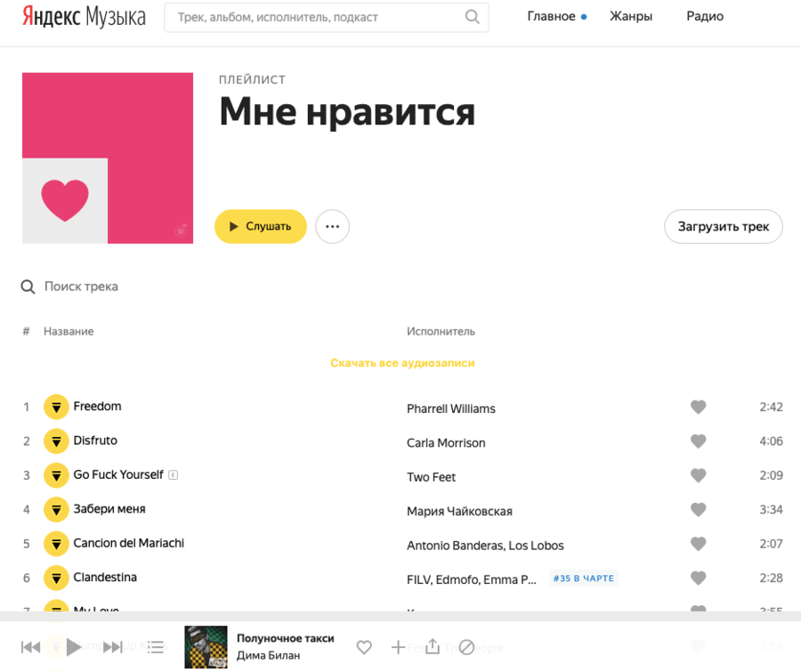This screenshot has width=801, height=672.
Task: Open the Freedom track title
Action: (98, 406)
